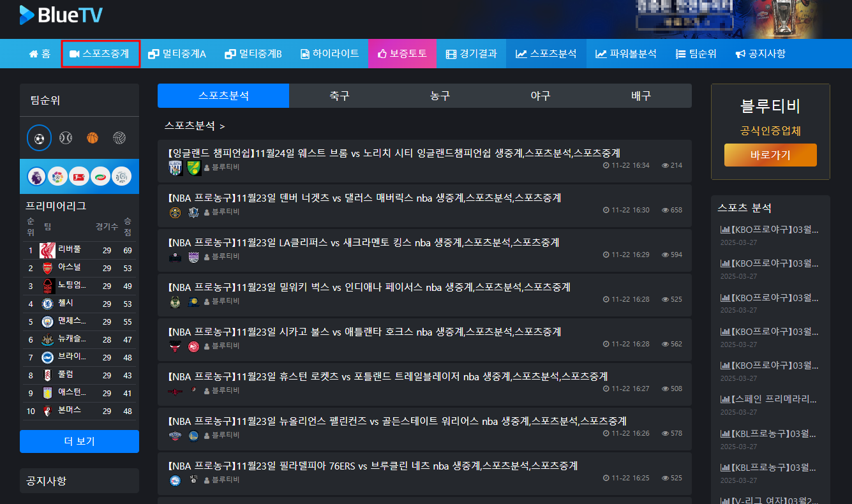This screenshot has width=852, height=504.
Task: Go to 홈 in the navigation bar
Action: pyautogui.click(x=40, y=54)
